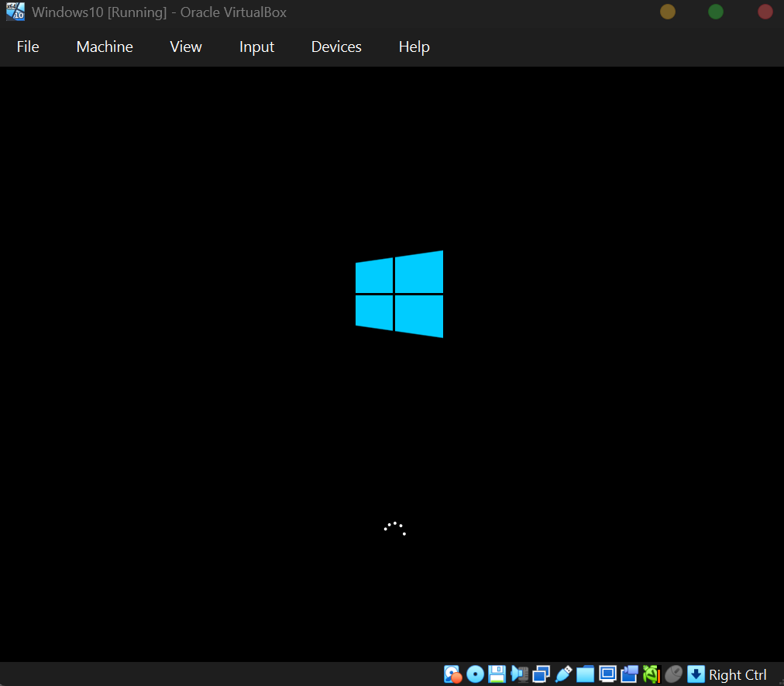Click the gray mouse integration icon
Image resolution: width=784 pixels, height=686 pixels.
point(673,674)
